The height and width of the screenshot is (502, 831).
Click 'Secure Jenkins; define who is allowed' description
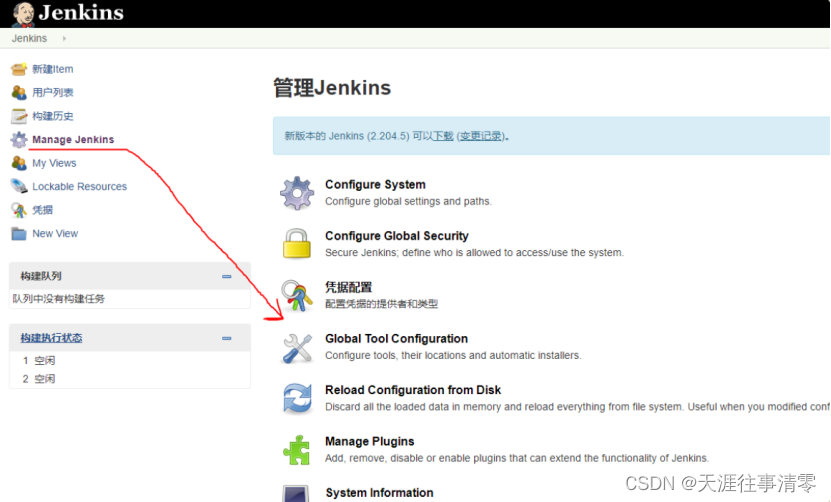point(474,252)
